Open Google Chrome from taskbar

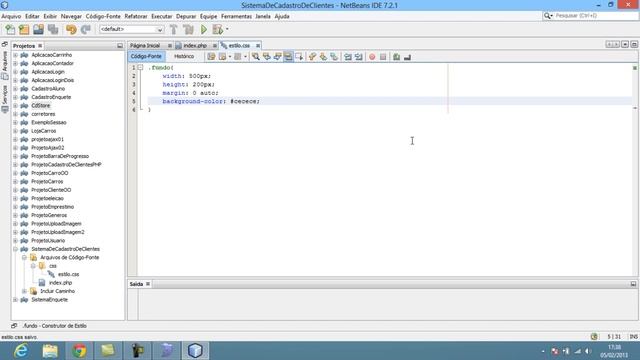79,351
